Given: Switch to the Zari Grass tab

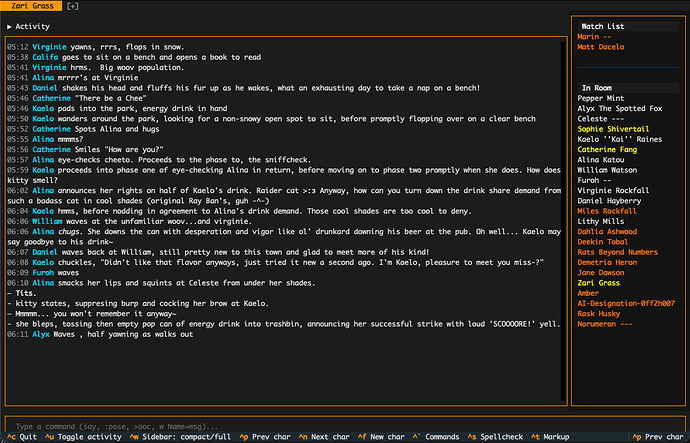Looking at the screenshot, I should (x=33, y=6).
